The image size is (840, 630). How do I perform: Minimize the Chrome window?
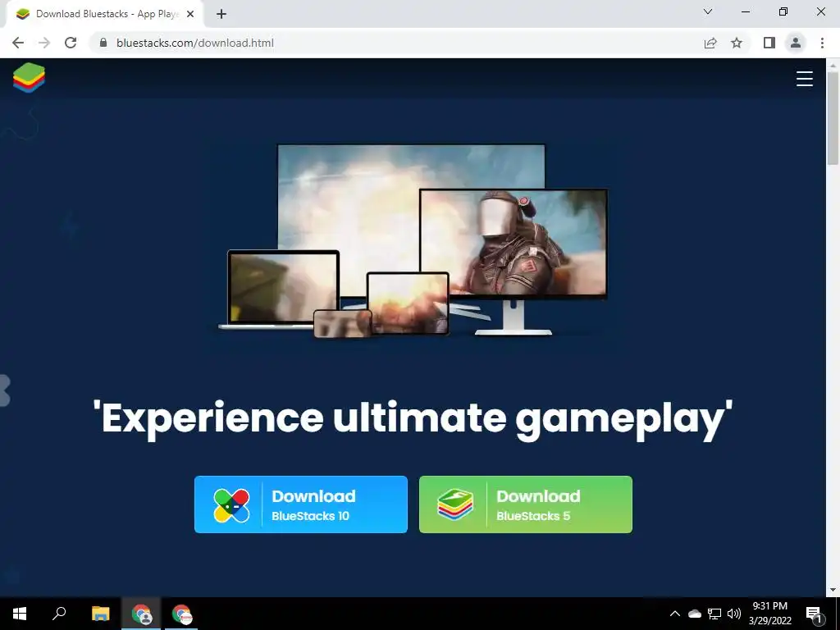(745, 11)
